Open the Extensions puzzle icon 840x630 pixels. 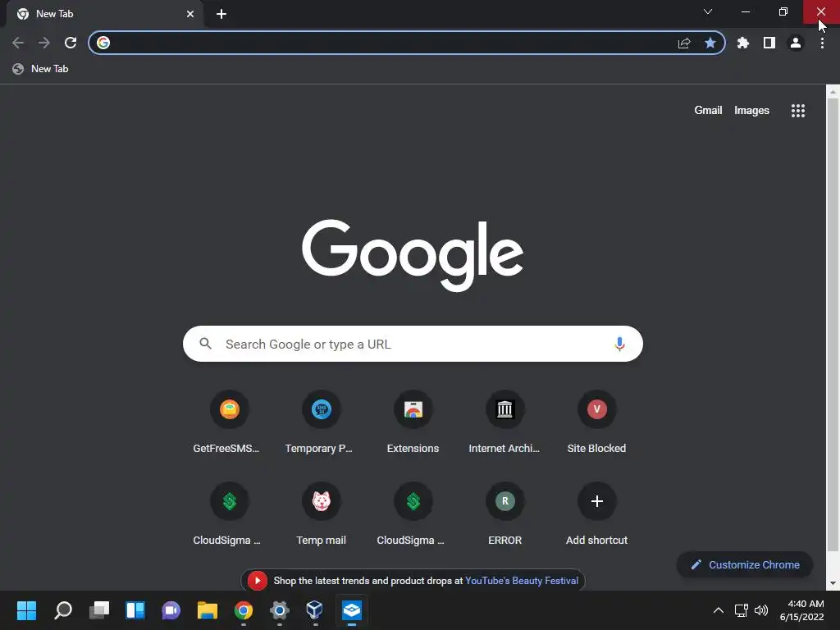742,43
